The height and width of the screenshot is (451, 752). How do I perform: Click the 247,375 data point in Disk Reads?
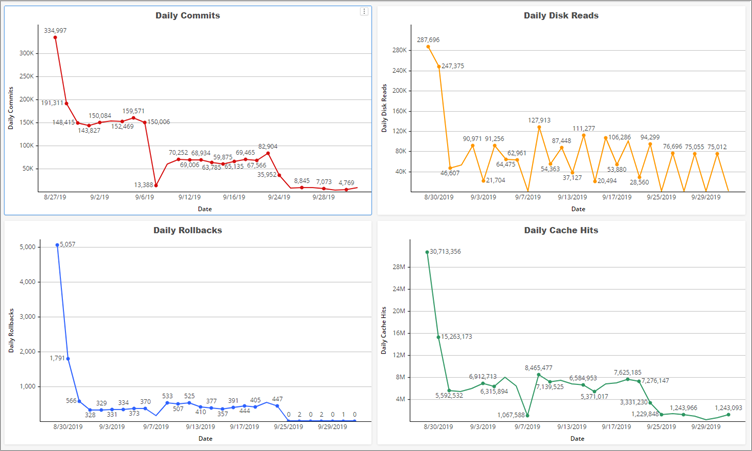tap(439, 66)
